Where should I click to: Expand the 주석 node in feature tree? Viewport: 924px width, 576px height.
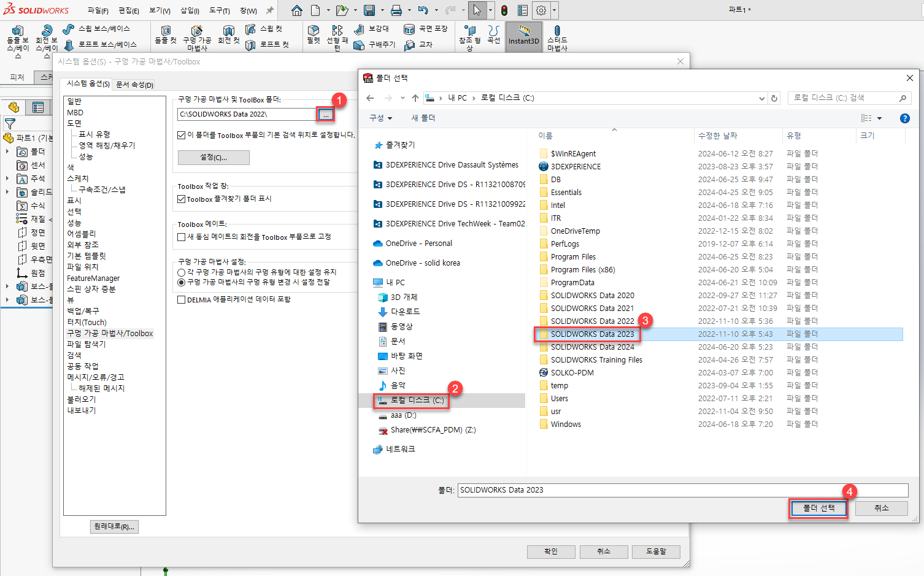click(x=7, y=179)
